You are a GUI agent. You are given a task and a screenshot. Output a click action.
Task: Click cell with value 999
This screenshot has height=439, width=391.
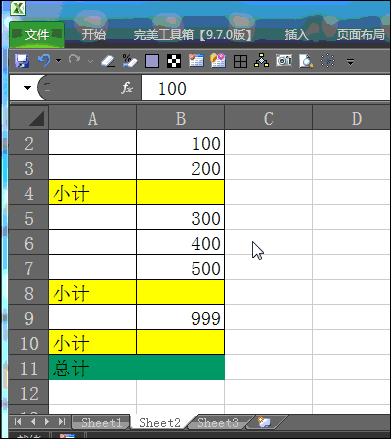[180, 317]
